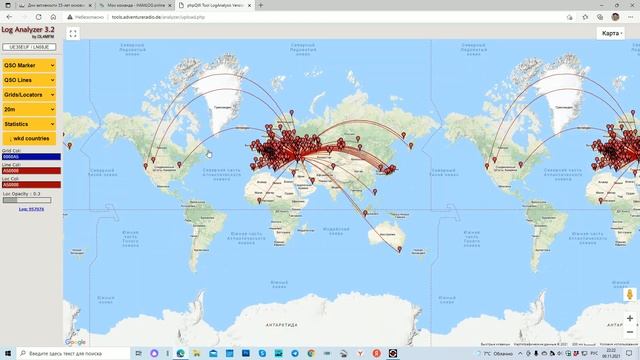Open Telegram from the taskbar
The height and width of the screenshot is (360, 640).
tap(295, 353)
